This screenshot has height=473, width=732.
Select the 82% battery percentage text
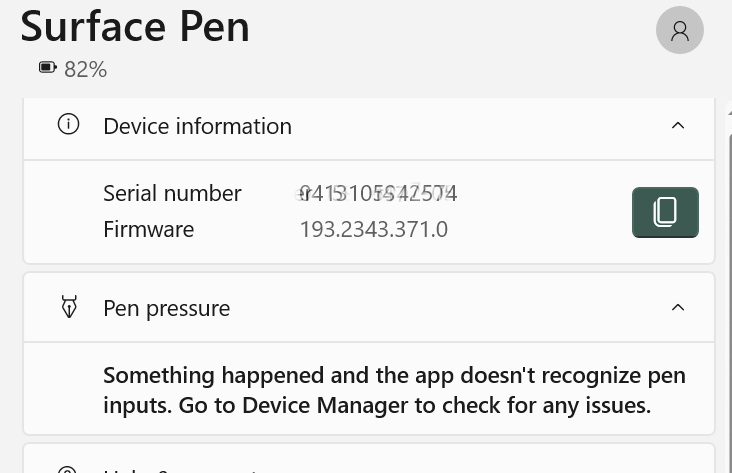pos(85,69)
